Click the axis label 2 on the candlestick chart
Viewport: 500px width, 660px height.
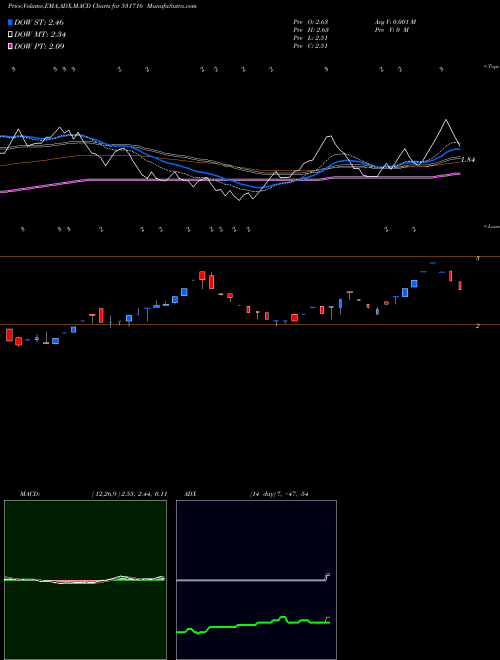point(478,326)
